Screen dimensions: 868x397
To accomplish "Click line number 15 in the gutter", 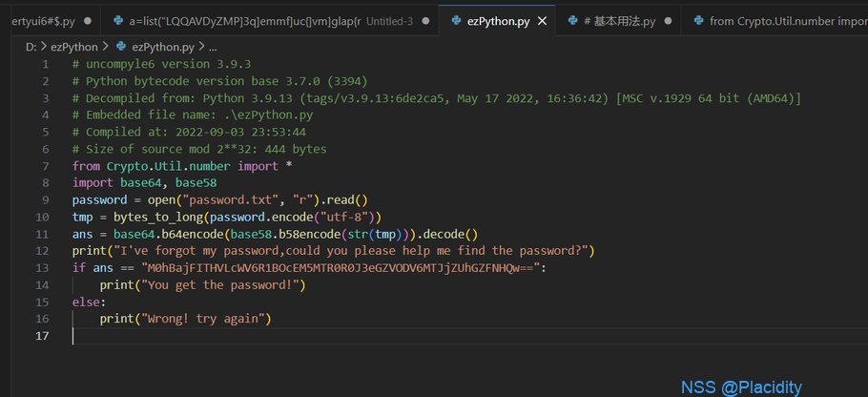I will click(x=42, y=302).
